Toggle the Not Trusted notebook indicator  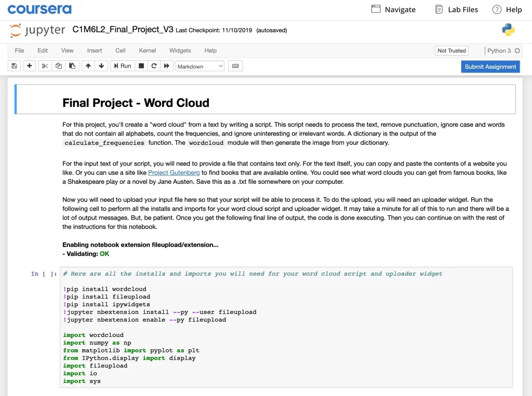451,50
